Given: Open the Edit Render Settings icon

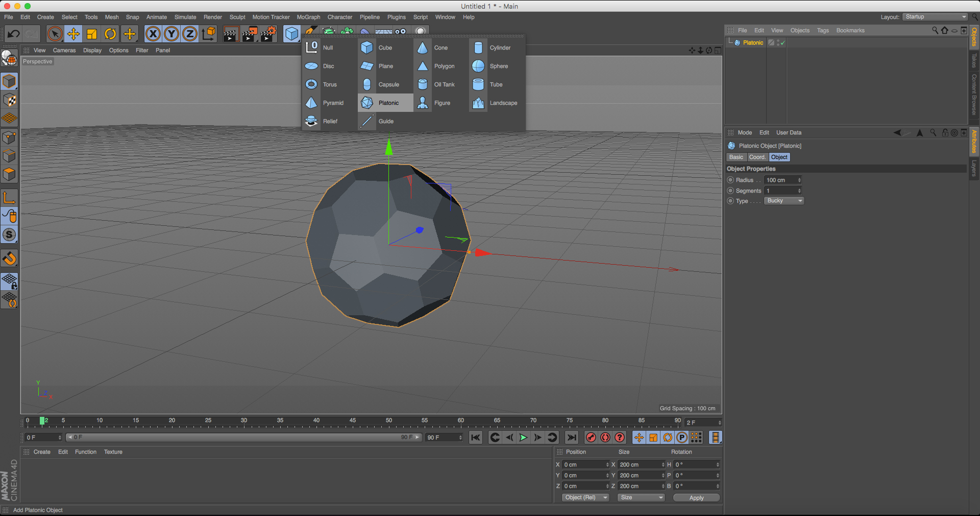Looking at the screenshot, I should coord(267,34).
